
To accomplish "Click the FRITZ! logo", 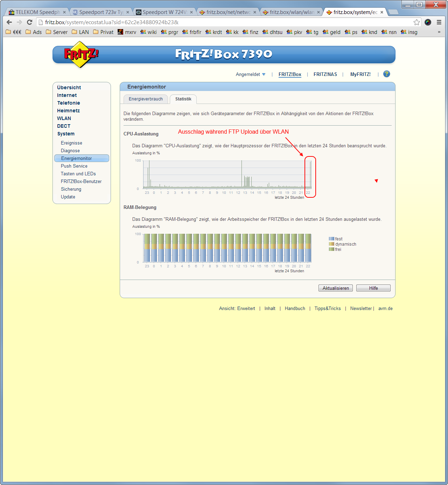I will tap(81, 54).
